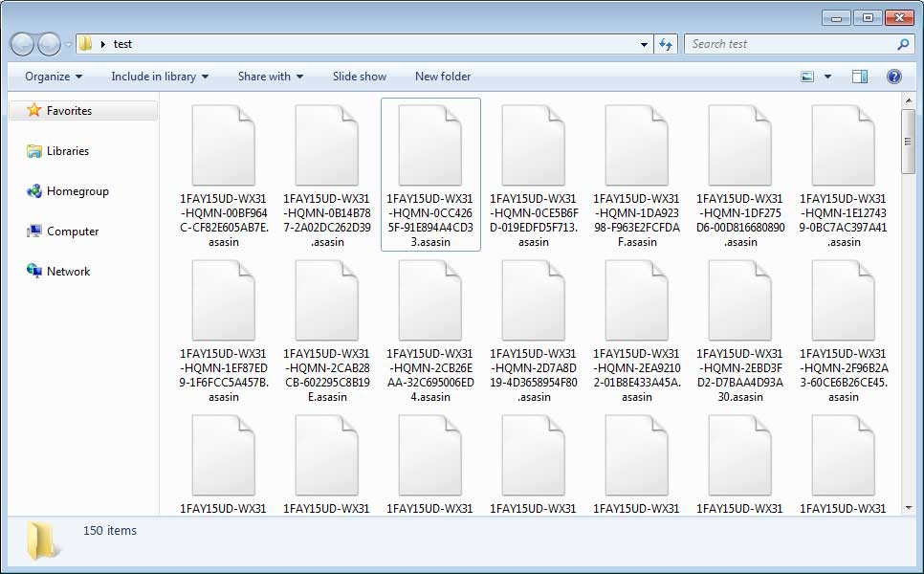Select file HQMN-1EF87ED9-1F6FCC5A457B.asasin icon
This screenshot has width=924, height=574.
pos(223,300)
